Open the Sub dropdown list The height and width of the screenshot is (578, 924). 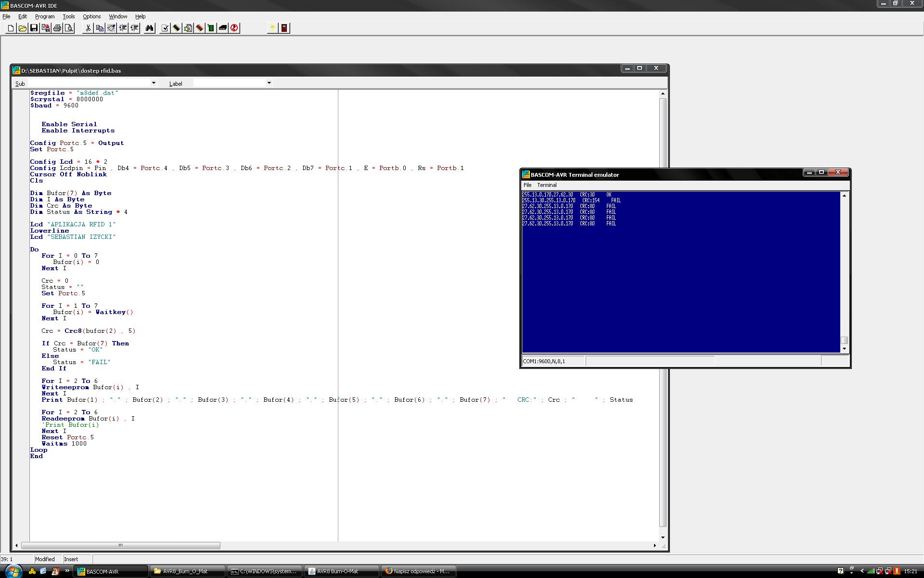point(154,83)
